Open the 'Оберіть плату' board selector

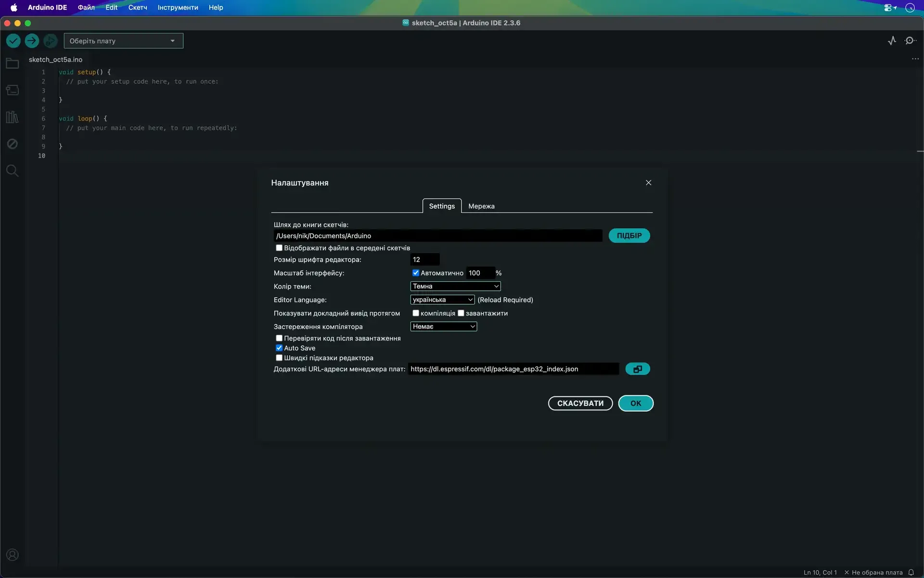123,41
